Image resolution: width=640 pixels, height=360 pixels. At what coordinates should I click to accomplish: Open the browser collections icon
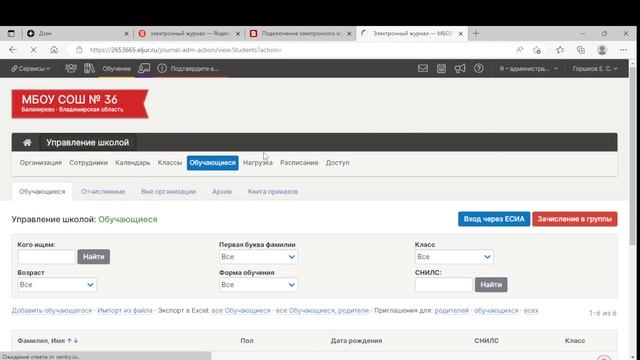click(581, 50)
